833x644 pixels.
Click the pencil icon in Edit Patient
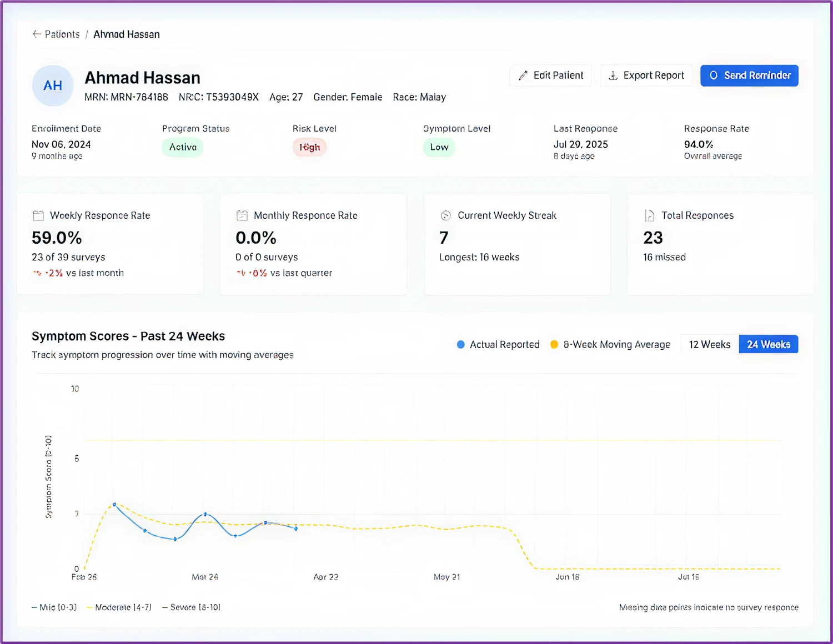[x=523, y=76]
